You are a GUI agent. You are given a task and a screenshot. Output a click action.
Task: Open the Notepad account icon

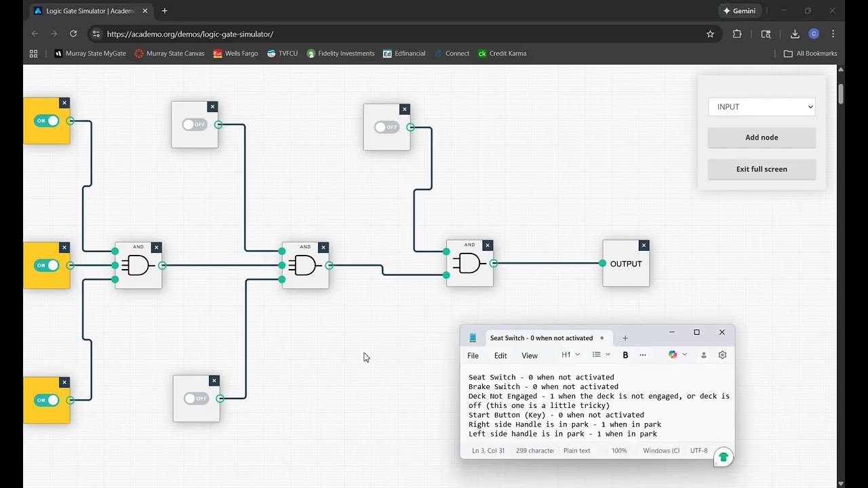[704, 355]
